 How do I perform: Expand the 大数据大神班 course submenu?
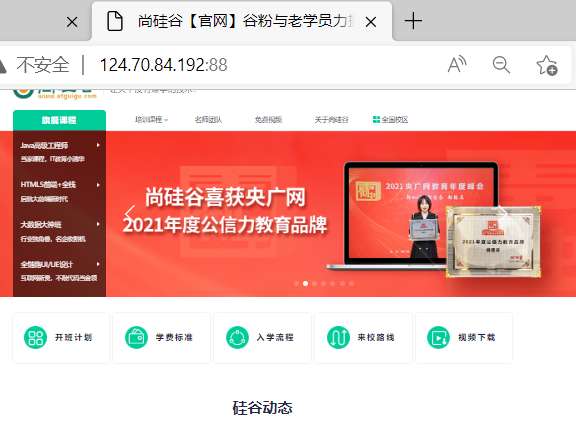point(60,224)
